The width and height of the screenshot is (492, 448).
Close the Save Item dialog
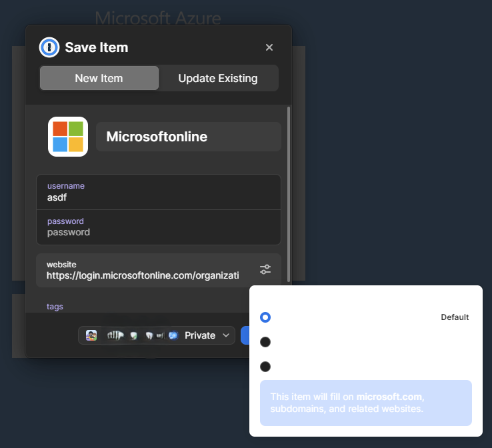[269, 47]
